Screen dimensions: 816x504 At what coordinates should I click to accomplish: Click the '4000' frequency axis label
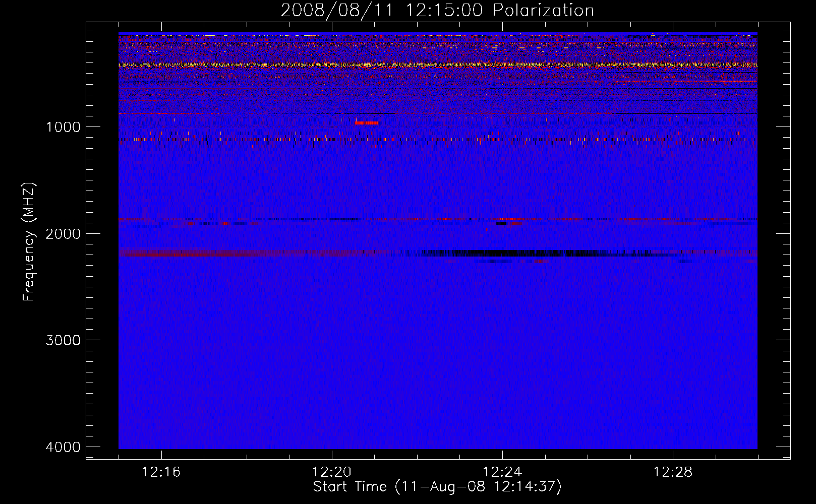pyautogui.click(x=63, y=447)
